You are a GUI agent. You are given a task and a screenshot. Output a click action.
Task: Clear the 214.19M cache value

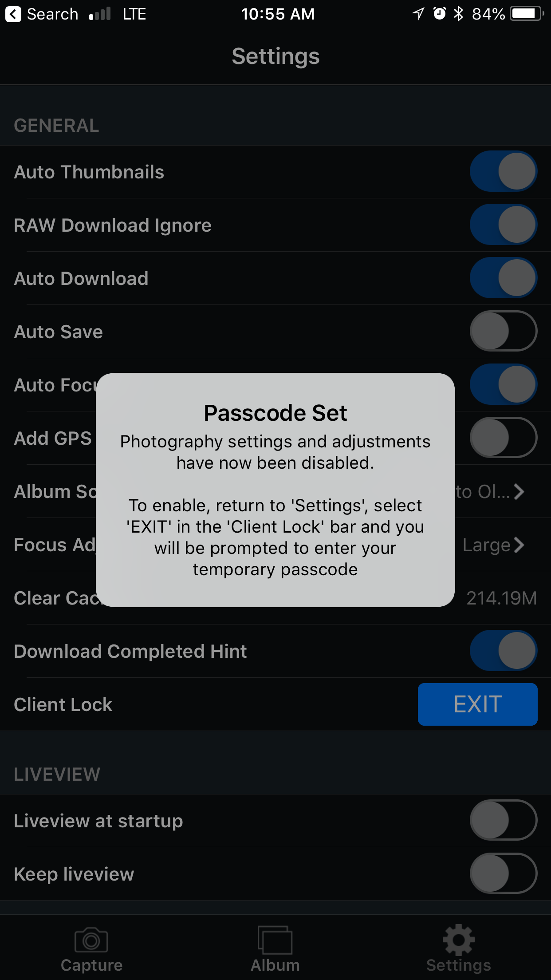(501, 598)
